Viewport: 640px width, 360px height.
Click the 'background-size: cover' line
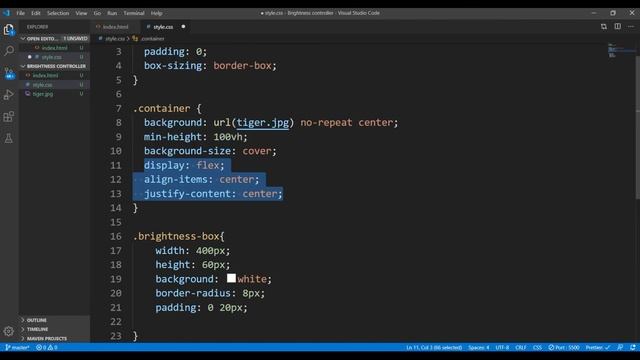210,151
